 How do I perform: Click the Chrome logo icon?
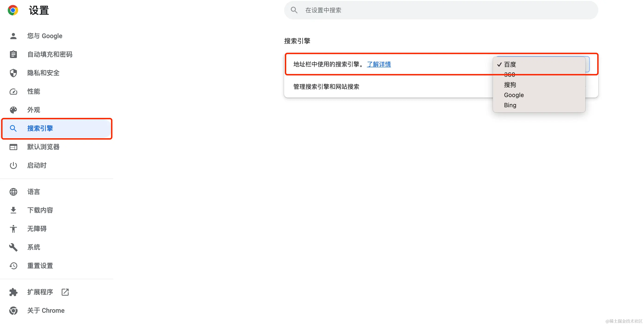(x=13, y=10)
